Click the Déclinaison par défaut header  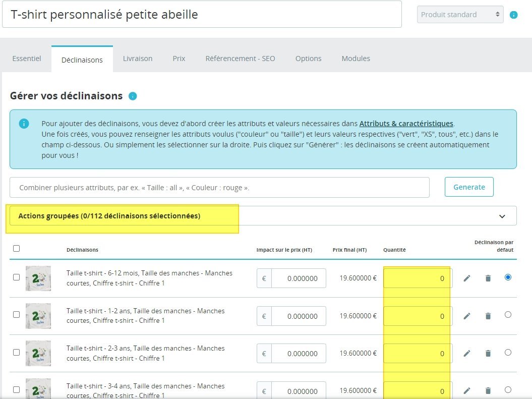click(x=494, y=246)
